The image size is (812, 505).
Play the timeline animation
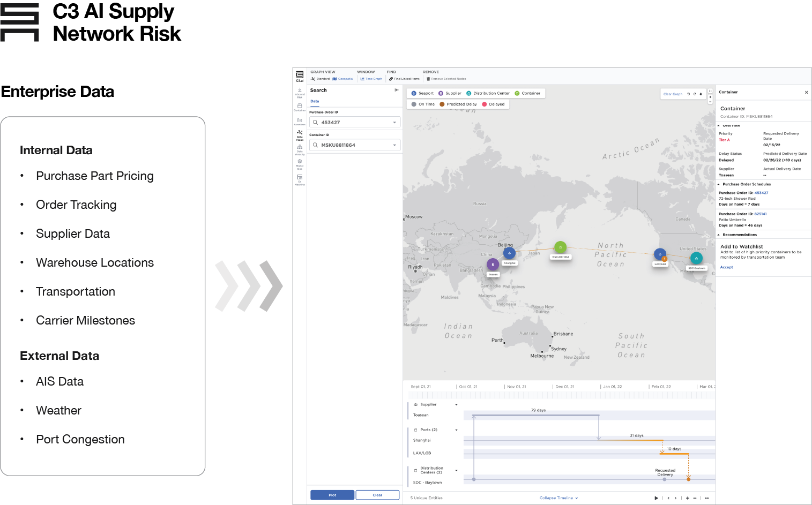click(x=656, y=498)
